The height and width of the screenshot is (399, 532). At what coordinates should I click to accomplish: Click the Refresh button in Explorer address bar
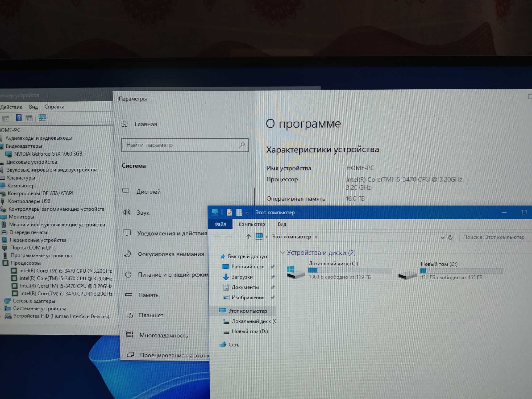[450, 237]
